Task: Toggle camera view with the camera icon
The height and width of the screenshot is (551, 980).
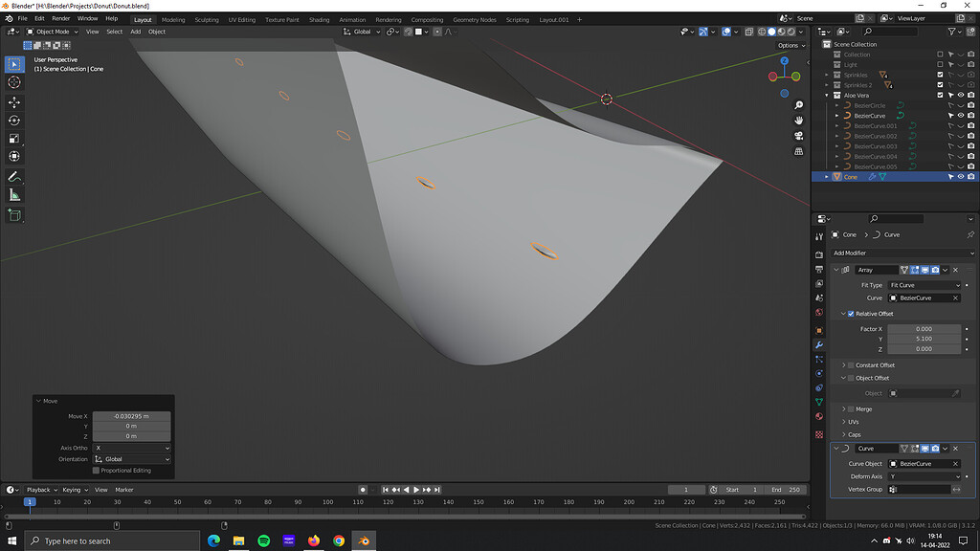Action: coord(798,136)
